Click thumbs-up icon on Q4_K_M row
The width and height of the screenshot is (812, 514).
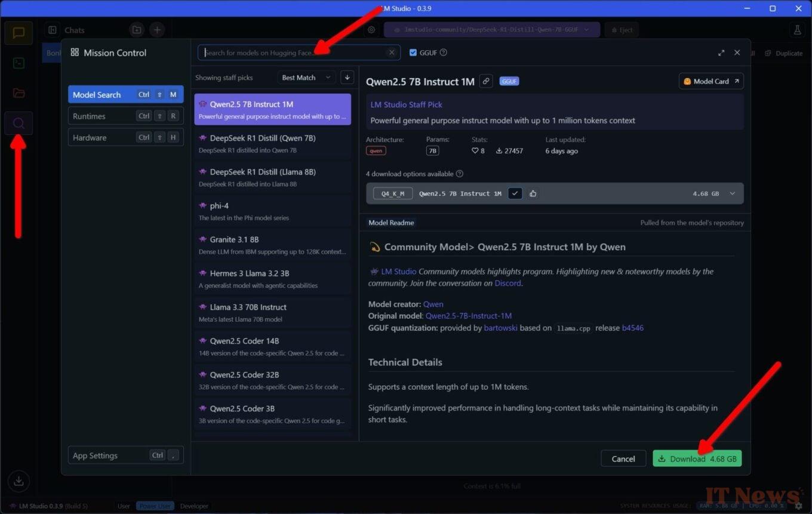[x=533, y=193]
